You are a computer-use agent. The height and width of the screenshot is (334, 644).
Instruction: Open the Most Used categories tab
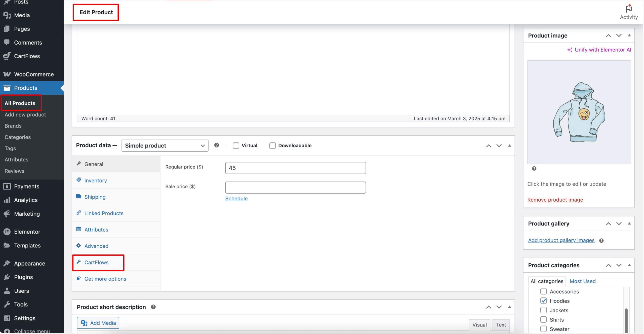(x=582, y=281)
